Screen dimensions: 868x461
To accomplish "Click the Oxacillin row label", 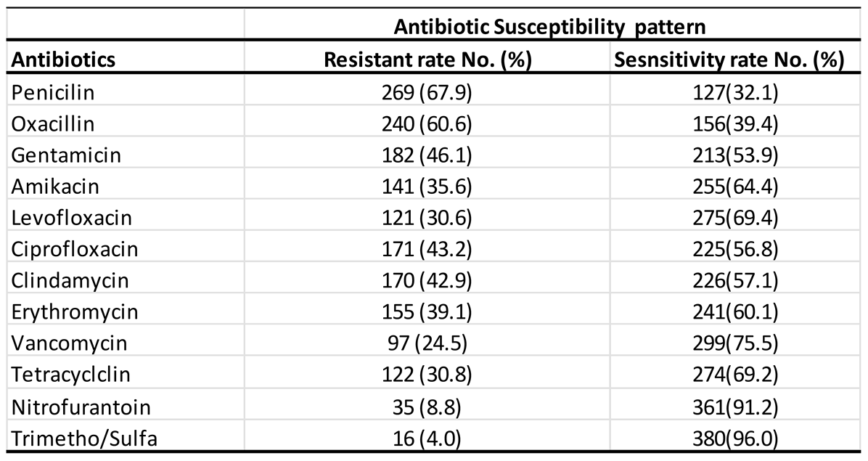I will (x=53, y=123).
